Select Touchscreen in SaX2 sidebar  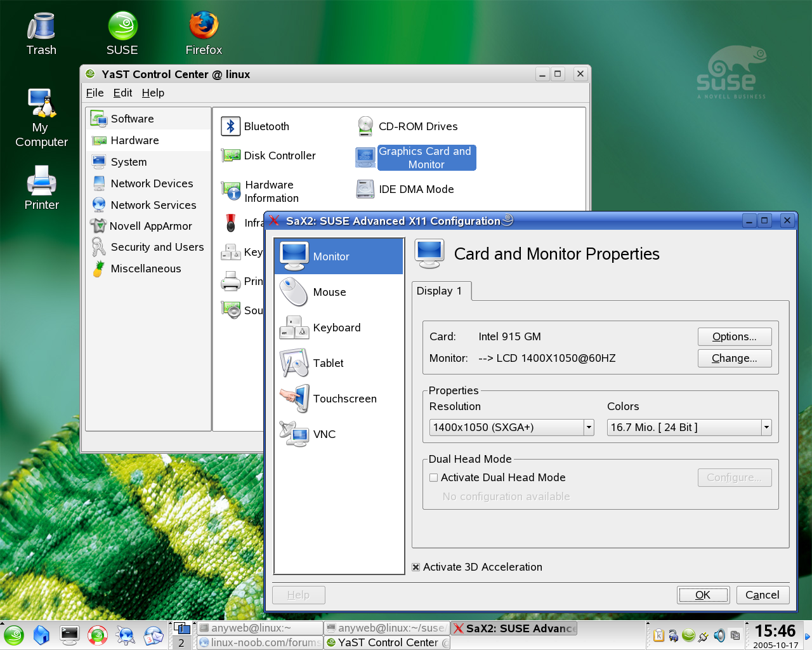click(339, 399)
